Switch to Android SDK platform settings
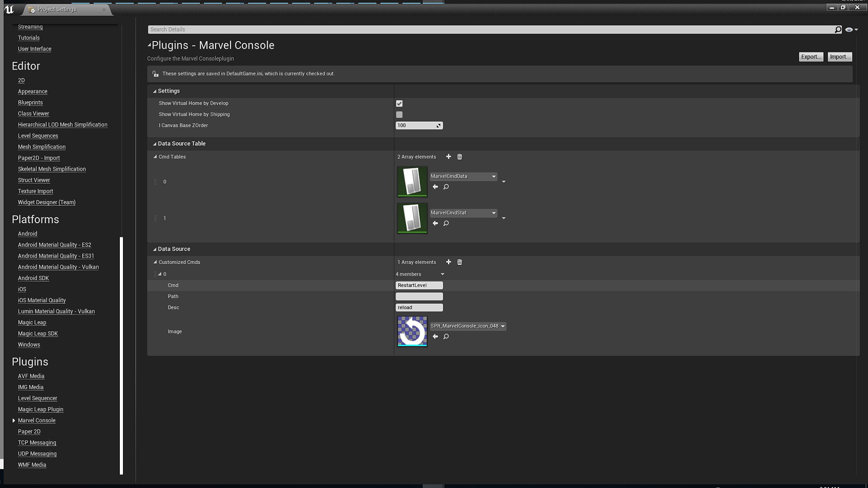Screen dimensions: 868x488 33,278
